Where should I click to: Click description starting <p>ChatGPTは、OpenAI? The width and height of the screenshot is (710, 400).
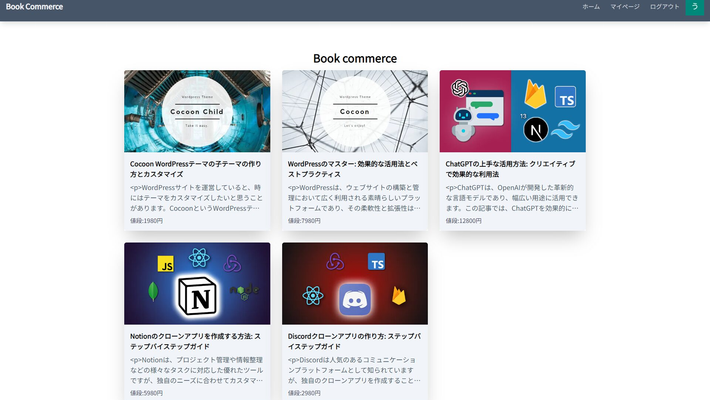(x=512, y=198)
